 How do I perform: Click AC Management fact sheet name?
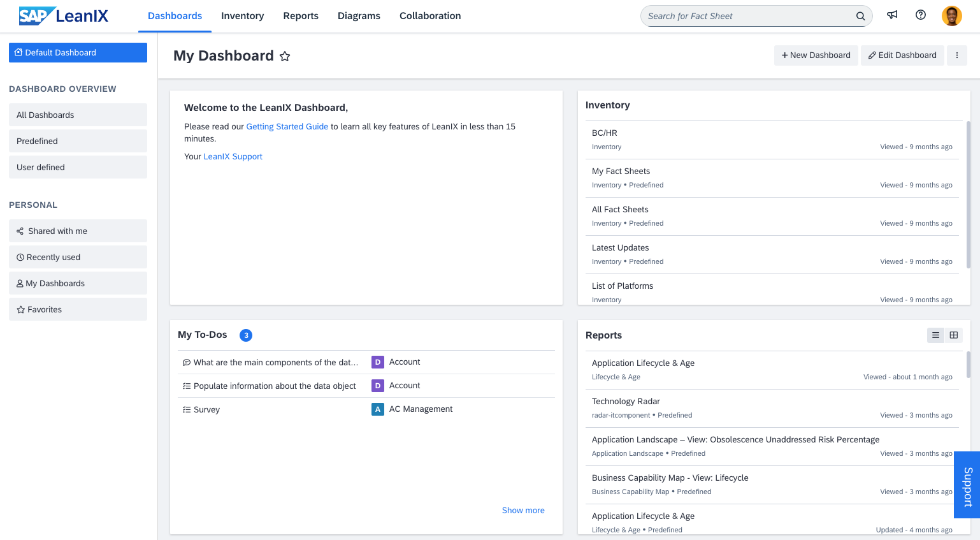pyautogui.click(x=421, y=409)
